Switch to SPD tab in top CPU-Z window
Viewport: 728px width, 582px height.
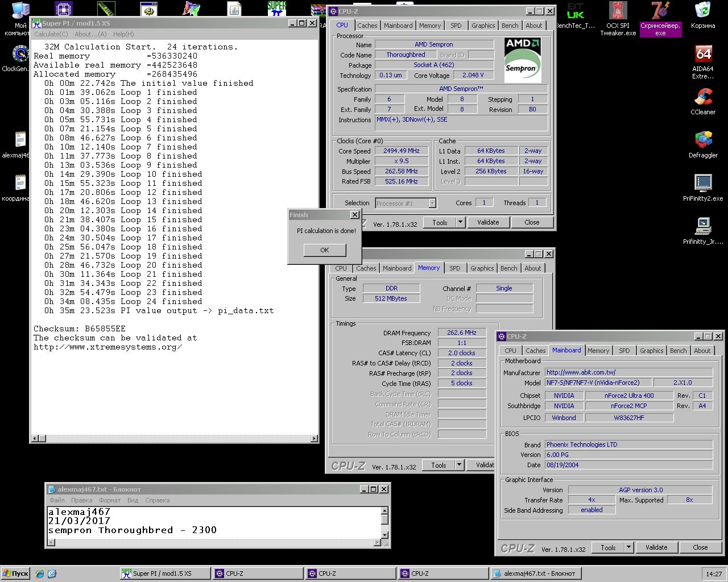(x=456, y=26)
